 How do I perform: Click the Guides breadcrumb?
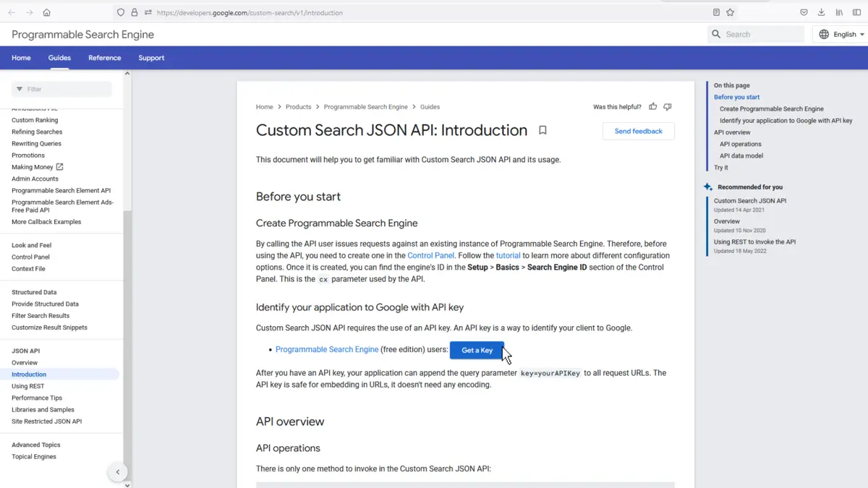point(430,107)
